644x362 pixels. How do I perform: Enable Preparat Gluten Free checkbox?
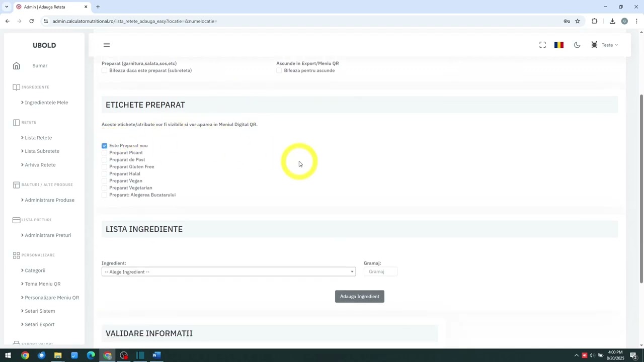[104, 167]
